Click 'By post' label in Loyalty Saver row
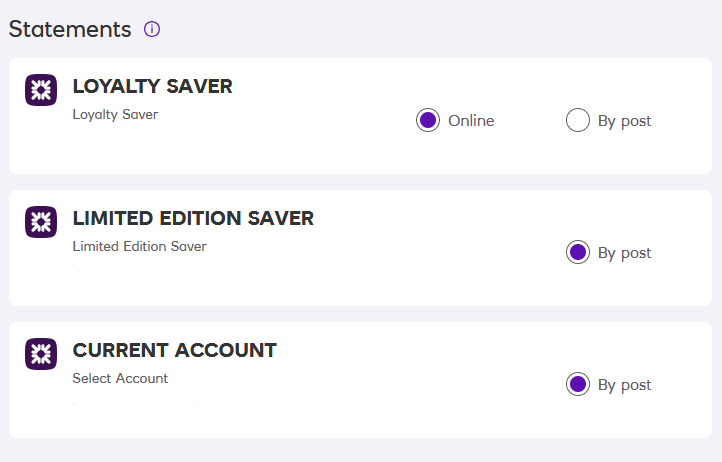Screen dimensions: 722x462 tap(624, 121)
